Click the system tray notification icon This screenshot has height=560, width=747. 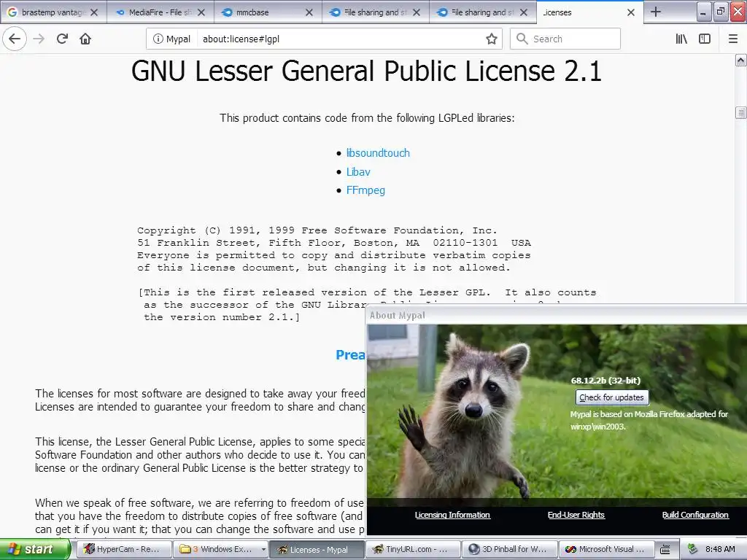(x=692, y=550)
